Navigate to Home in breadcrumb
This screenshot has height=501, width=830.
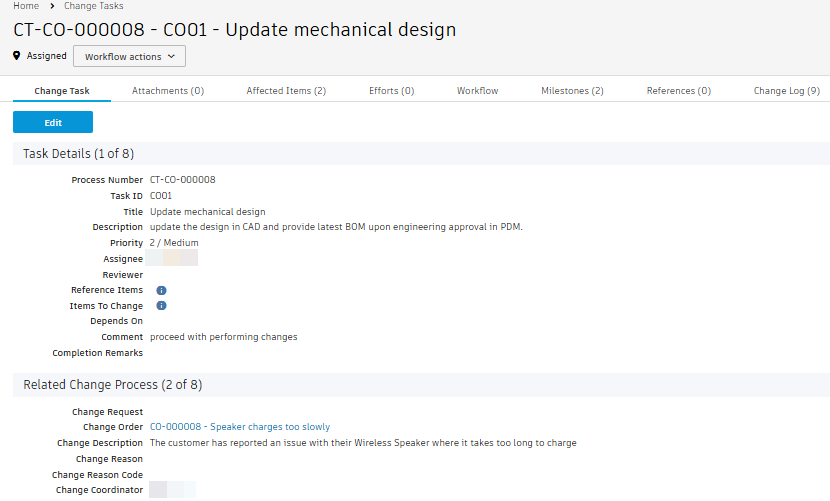(26, 6)
